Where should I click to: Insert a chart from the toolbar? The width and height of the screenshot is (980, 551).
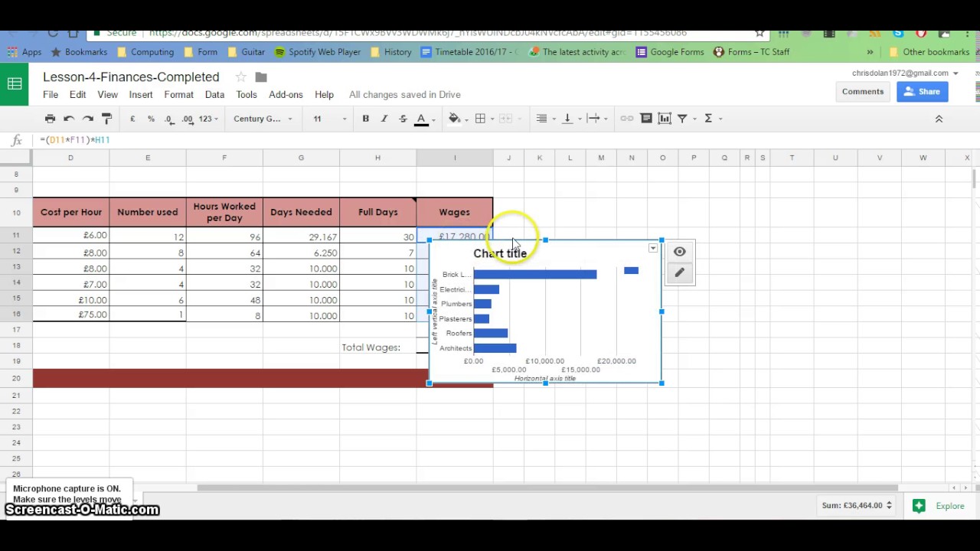[x=665, y=119]
